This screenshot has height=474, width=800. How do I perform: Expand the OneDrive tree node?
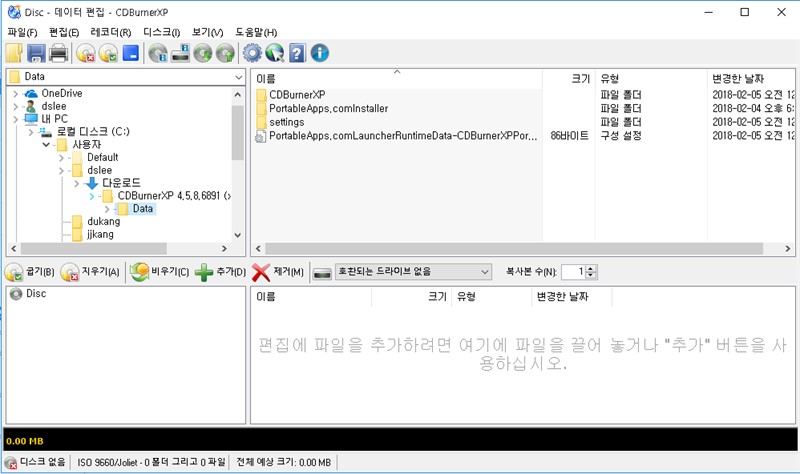(x=15, y=94)
